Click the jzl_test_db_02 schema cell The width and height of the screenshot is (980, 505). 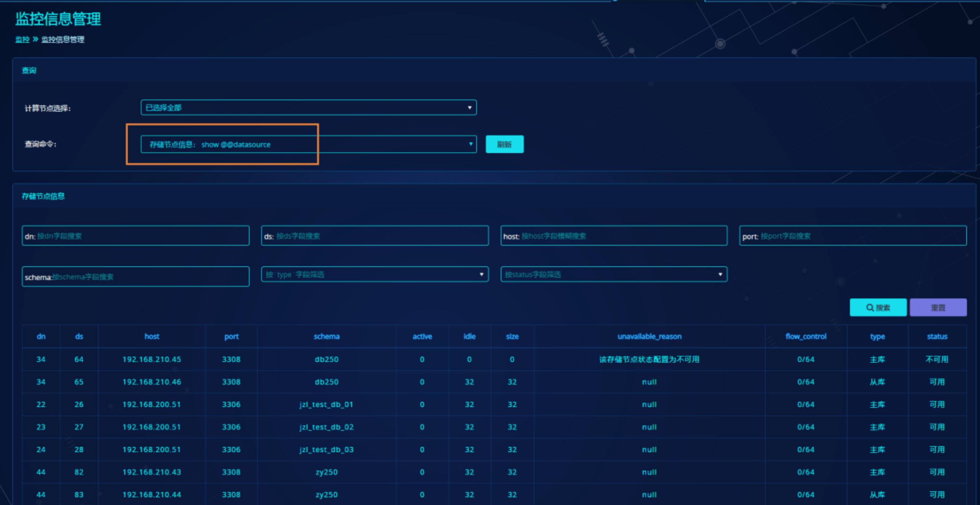click(x=326, y=427)
